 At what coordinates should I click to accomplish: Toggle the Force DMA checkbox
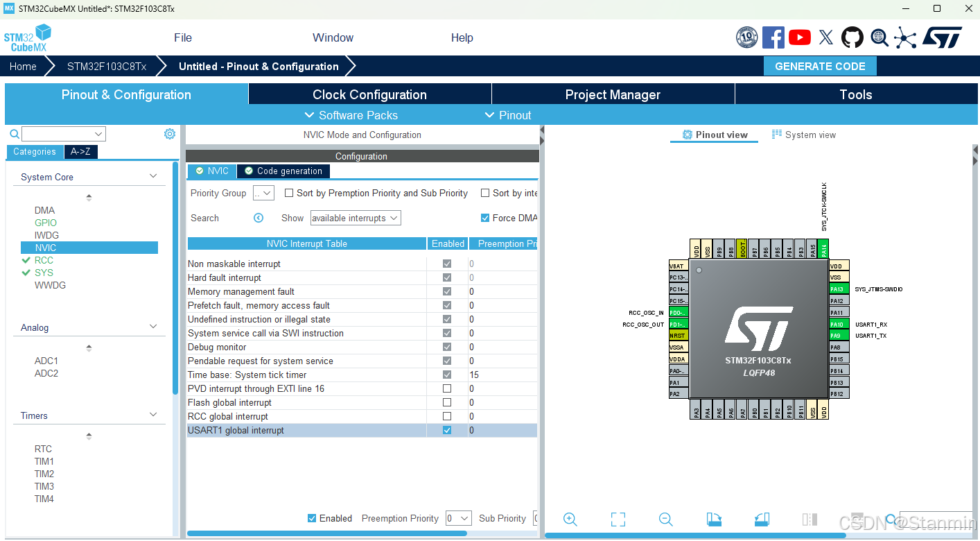[x=485, y=218]
